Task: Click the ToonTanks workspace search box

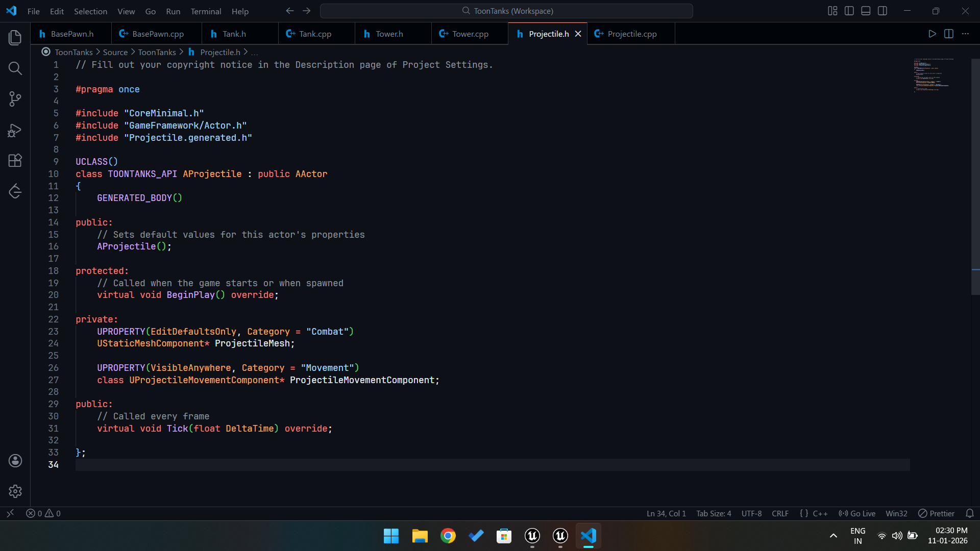Action: pos(506,11)
